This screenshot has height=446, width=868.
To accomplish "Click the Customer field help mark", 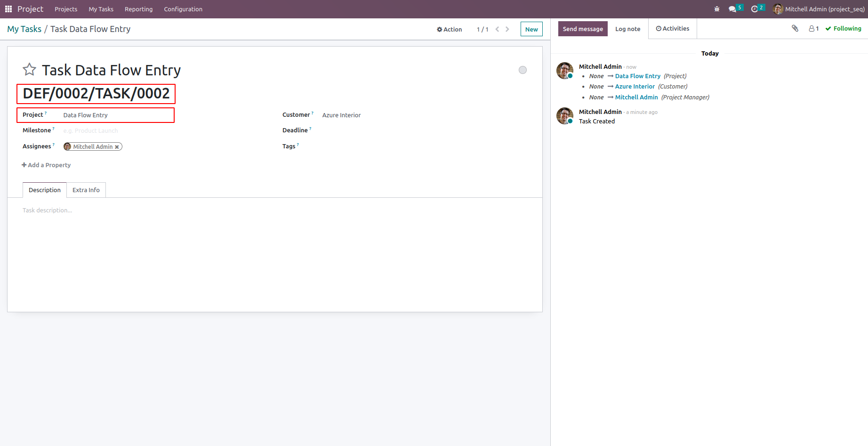I will click(312, 113).
